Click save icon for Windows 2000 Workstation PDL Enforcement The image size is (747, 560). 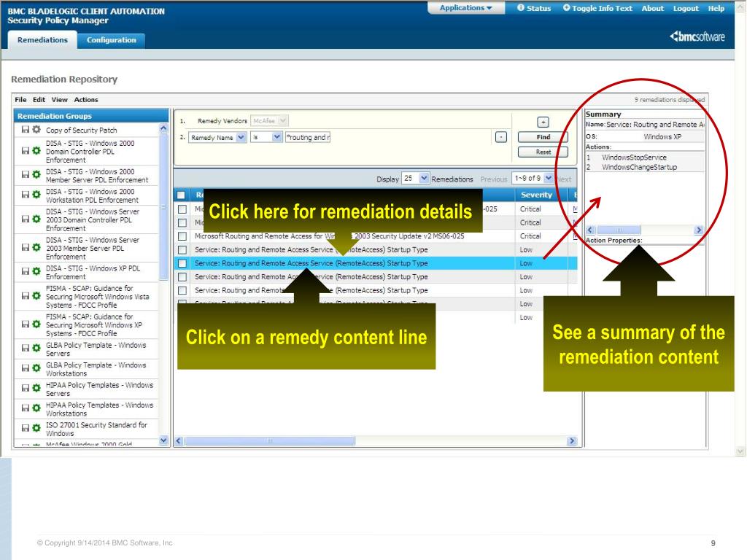(26, 195)
